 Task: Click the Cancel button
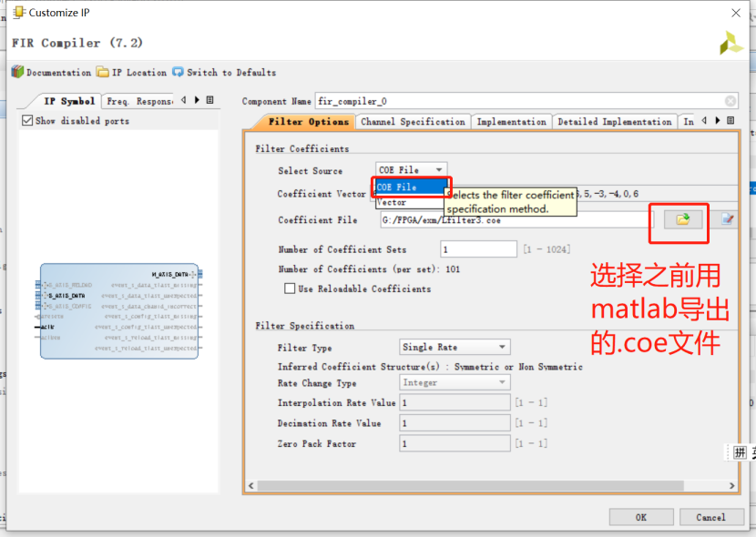click(711, 517)
